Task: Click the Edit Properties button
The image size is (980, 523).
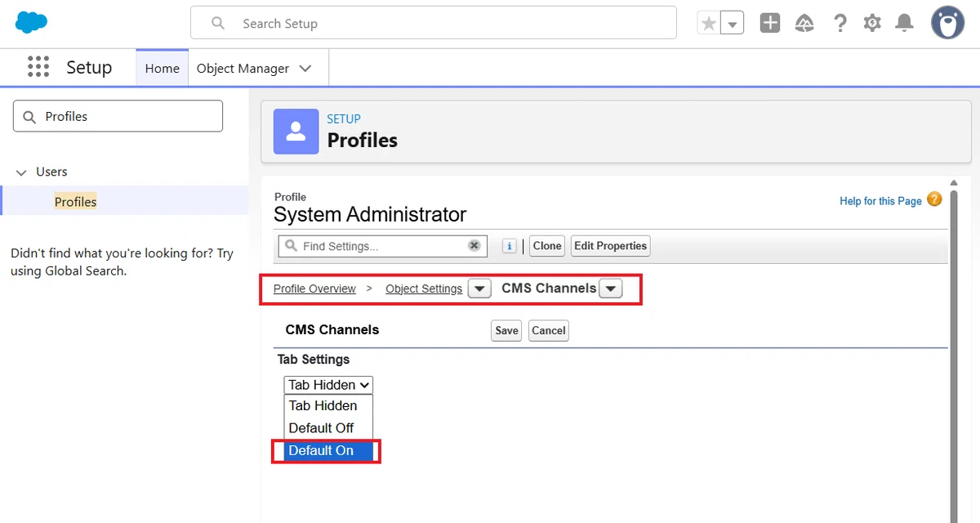Action: (x=610, y=246)
